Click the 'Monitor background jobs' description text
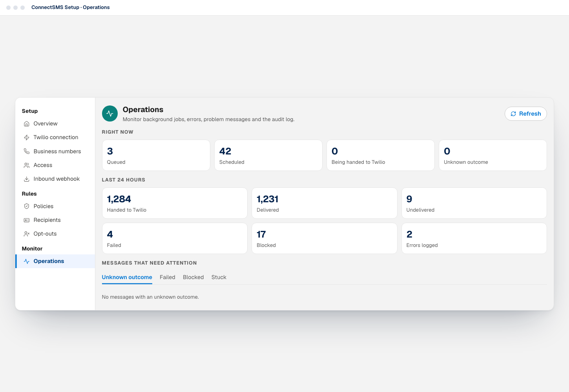Image resolution: width=569 pixels, height=392 pixels. [x=208, y=120]
